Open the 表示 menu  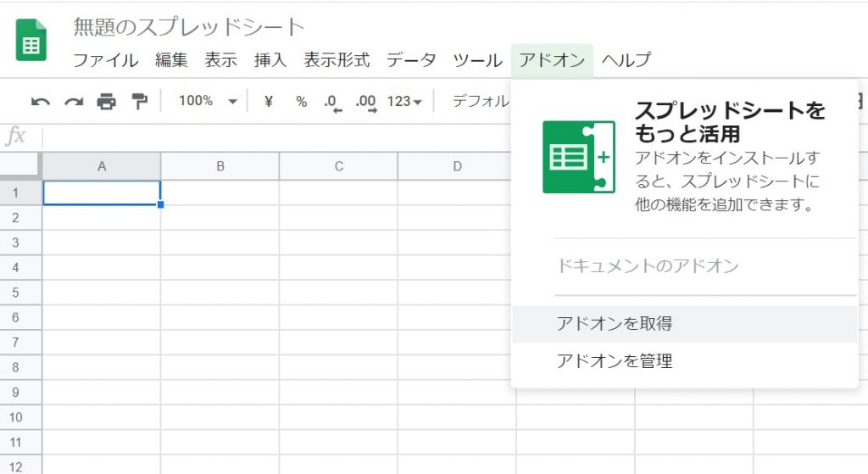click(221, 60)
